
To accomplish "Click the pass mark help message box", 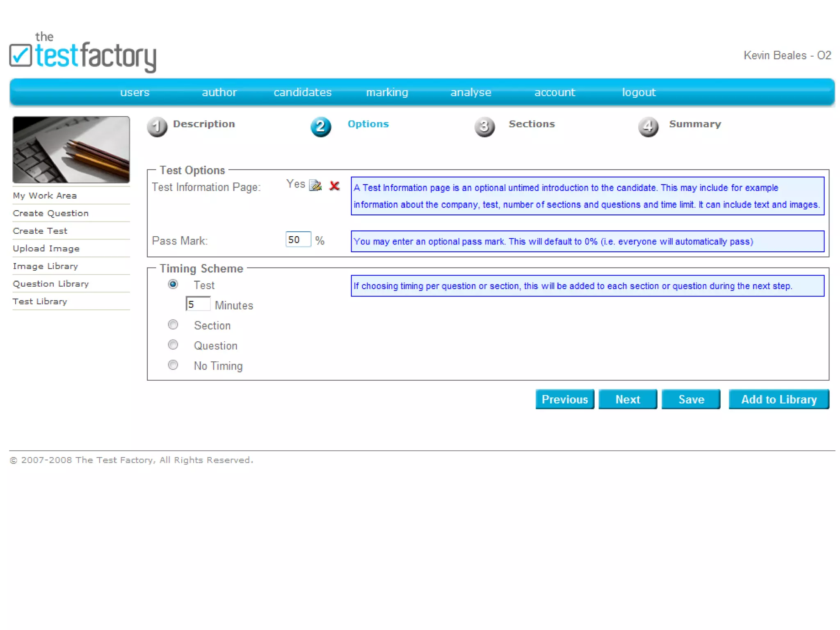I will pos(587,241).
